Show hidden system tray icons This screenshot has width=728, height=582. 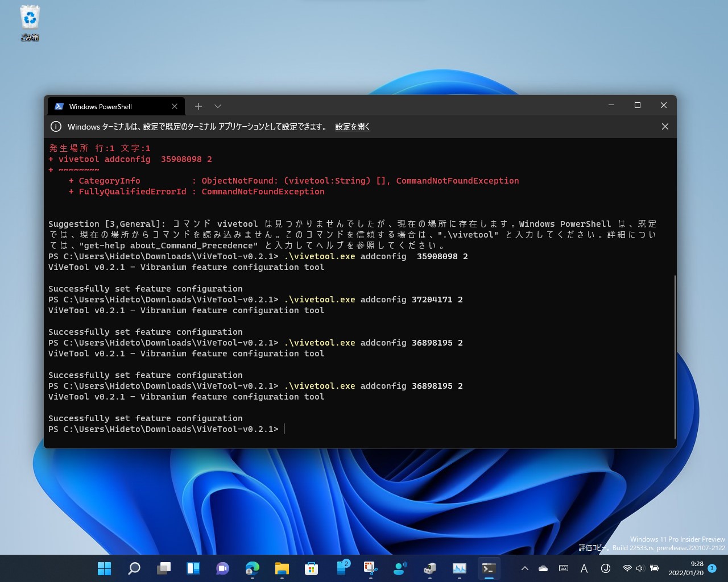click(525, 568)
